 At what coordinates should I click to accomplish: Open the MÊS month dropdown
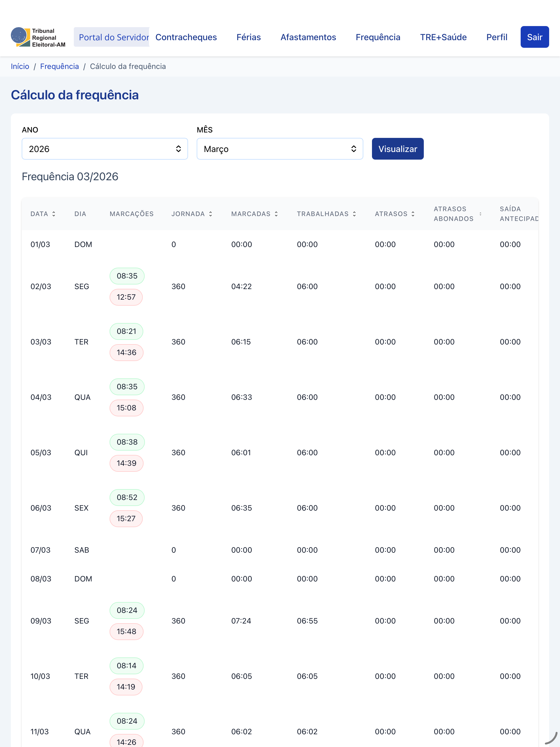[280, 148]
